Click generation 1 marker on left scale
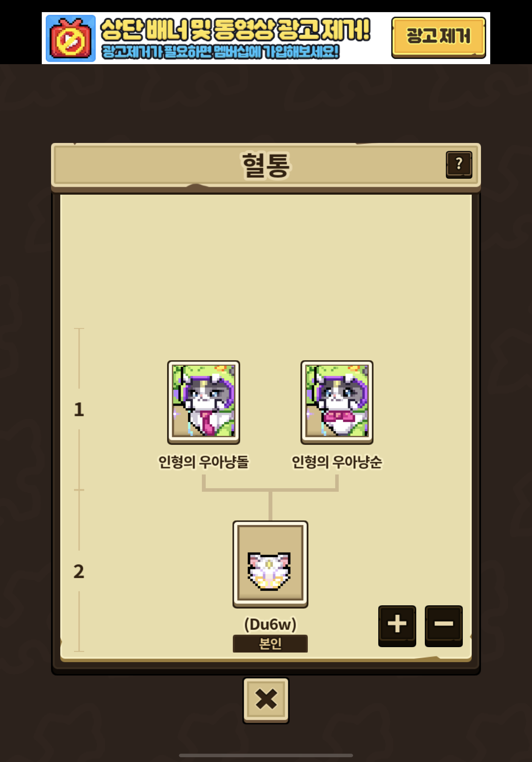Viewport: 532px width, 762px height. click(79, 409)
